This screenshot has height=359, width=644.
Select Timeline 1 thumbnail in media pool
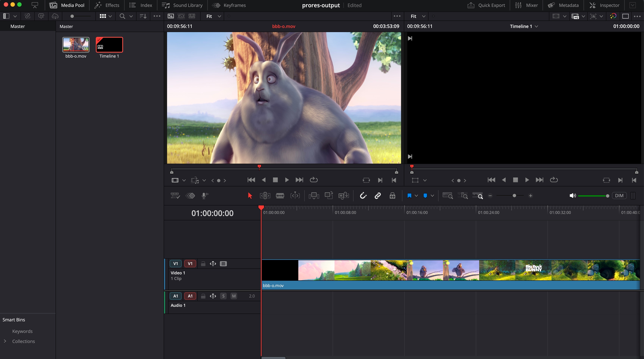(x=109, y=45)
